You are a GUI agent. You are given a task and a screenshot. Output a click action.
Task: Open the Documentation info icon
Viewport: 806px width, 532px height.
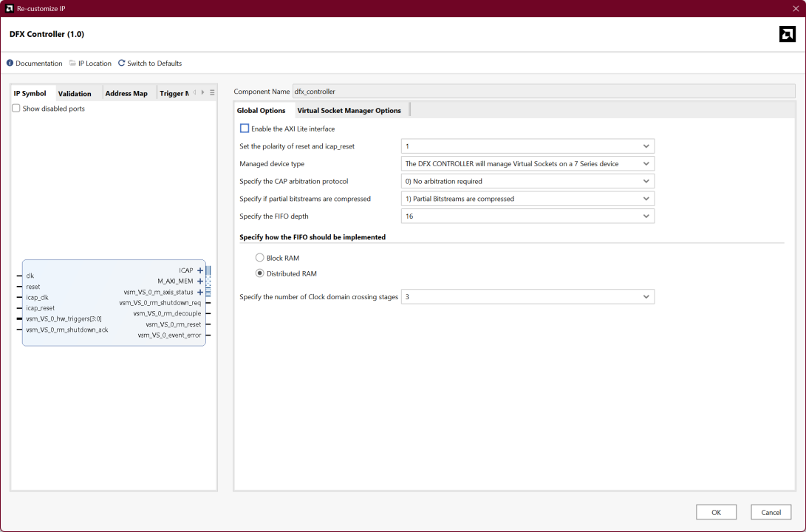pos(10,63)
